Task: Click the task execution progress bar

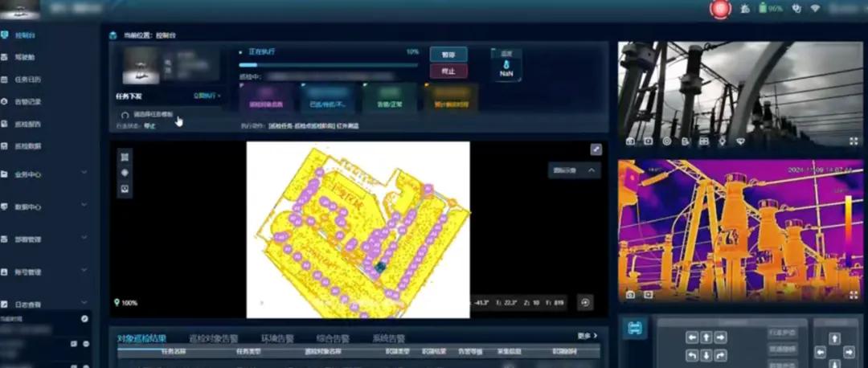Action: [328, 65]
